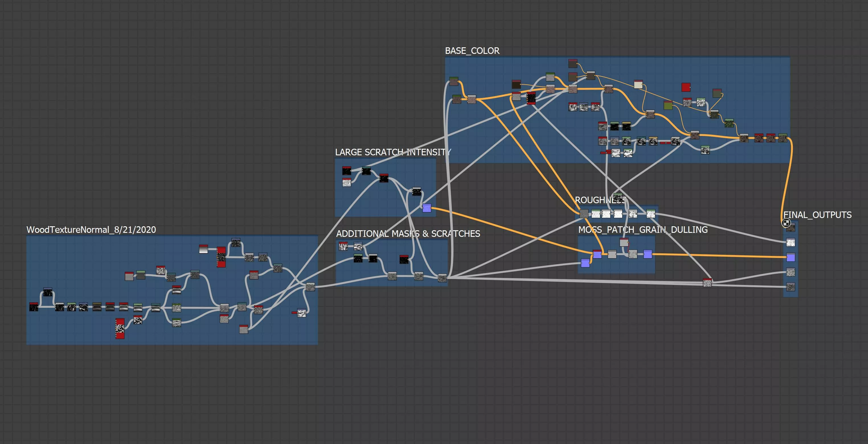Select the white roughness output in FINAL_OUTPUTS
The height and width of the screenshot is (444, 868).
click(x=791, y=242)
